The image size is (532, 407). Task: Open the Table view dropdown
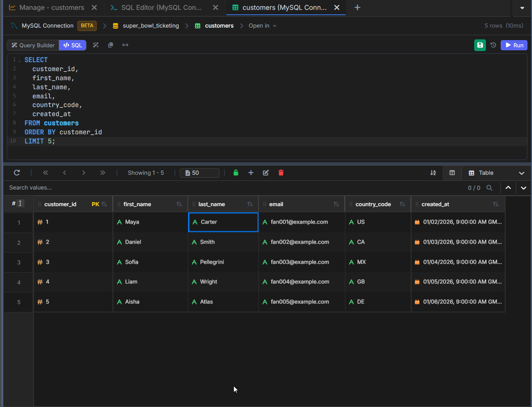click(496, 173)
